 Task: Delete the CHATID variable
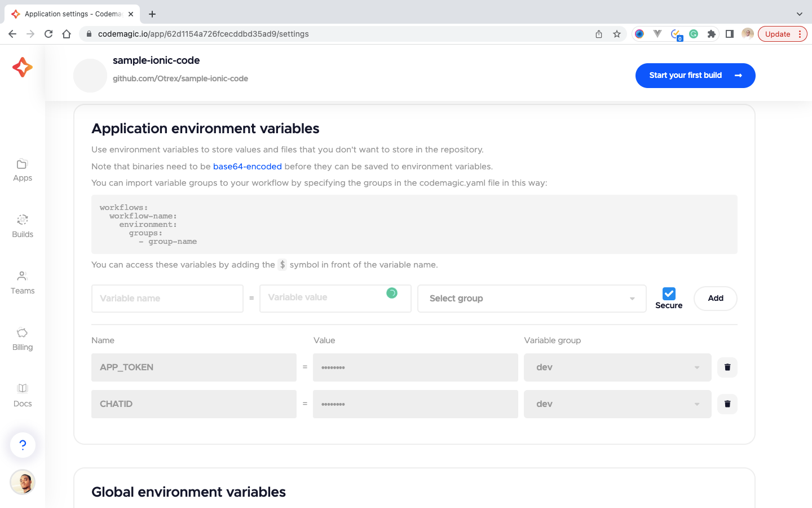[x=727, y=404]
